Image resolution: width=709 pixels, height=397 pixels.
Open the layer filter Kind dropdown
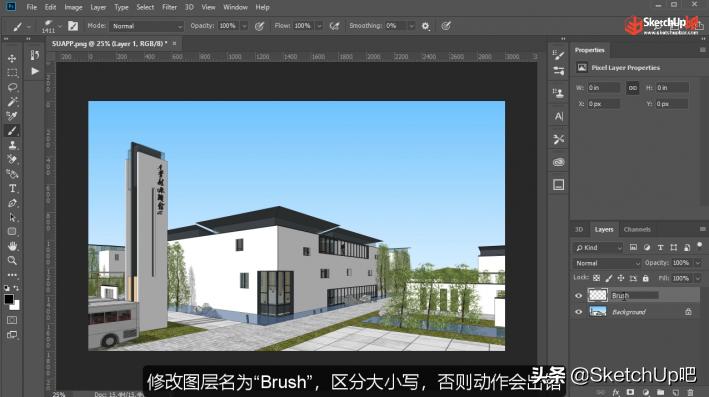click(x=598, y=248)
